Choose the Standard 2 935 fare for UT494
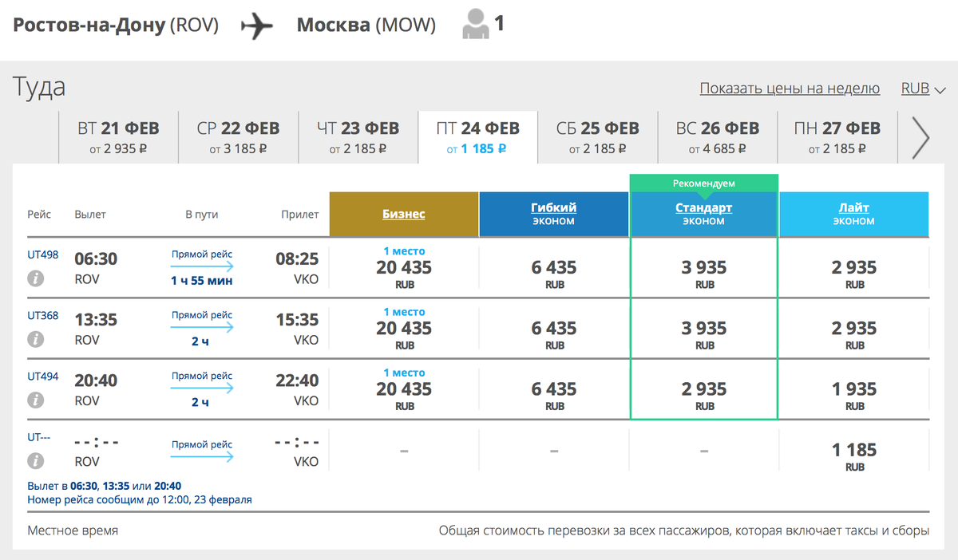958x560 pixels. click(x=704, y=395)
